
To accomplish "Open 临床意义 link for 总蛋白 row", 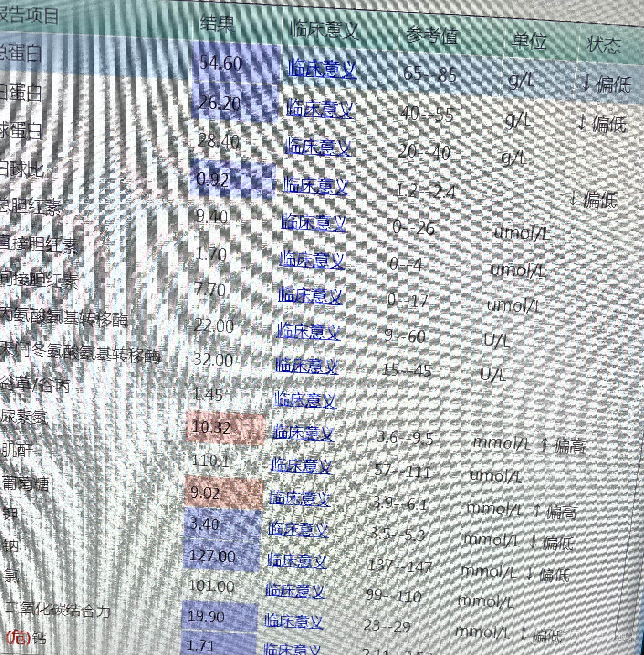I will pyautogui.click(x=322, y=69).
